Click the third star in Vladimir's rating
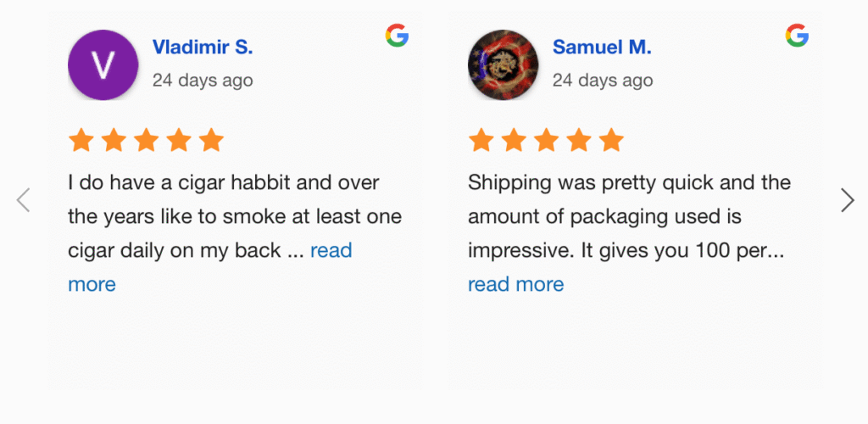The height and width of the screenshot is (424, 868). [x=146, y=140]
